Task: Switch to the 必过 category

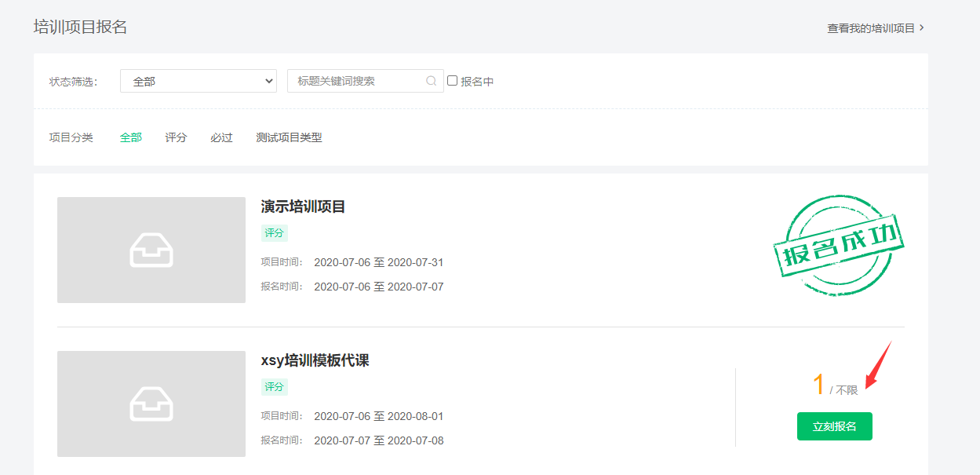Action: [x=221, y=137]
